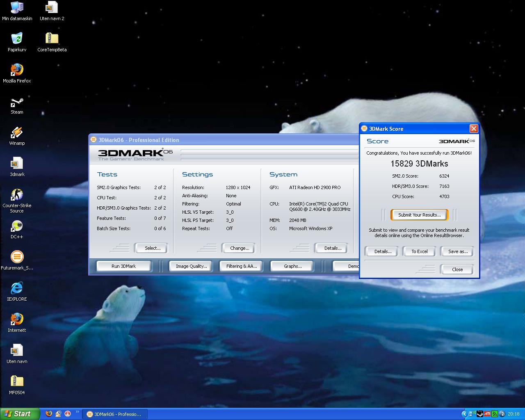Open the MF0504 zip folder

click(17, 386)
